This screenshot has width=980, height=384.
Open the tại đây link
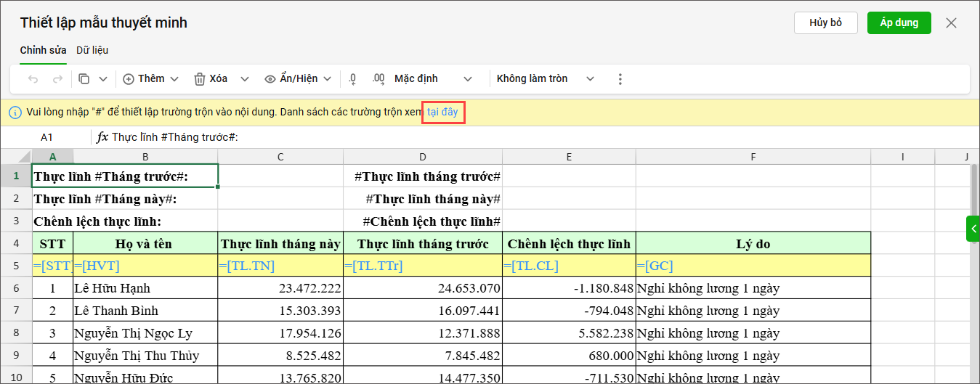442,113
